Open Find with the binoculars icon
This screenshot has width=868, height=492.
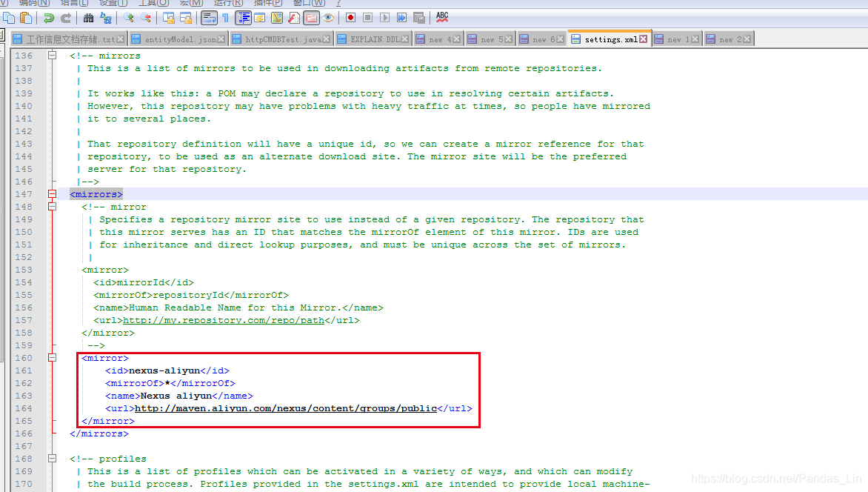pos(89,18)
